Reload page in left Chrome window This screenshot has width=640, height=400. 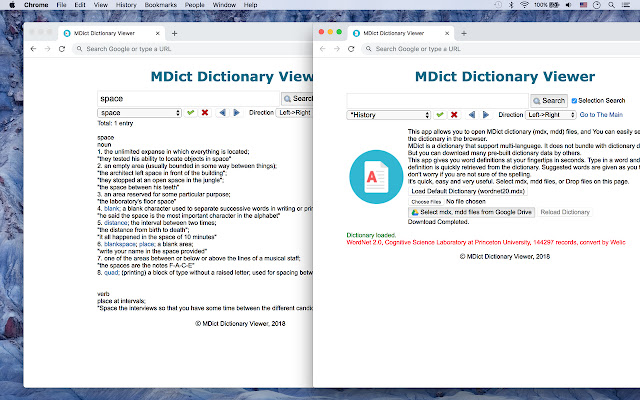[x=62, y=49]
